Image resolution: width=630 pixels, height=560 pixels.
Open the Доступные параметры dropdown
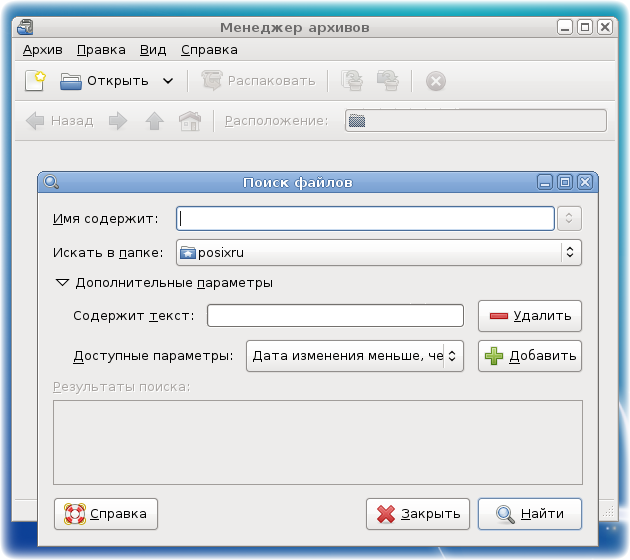point(355,356)
